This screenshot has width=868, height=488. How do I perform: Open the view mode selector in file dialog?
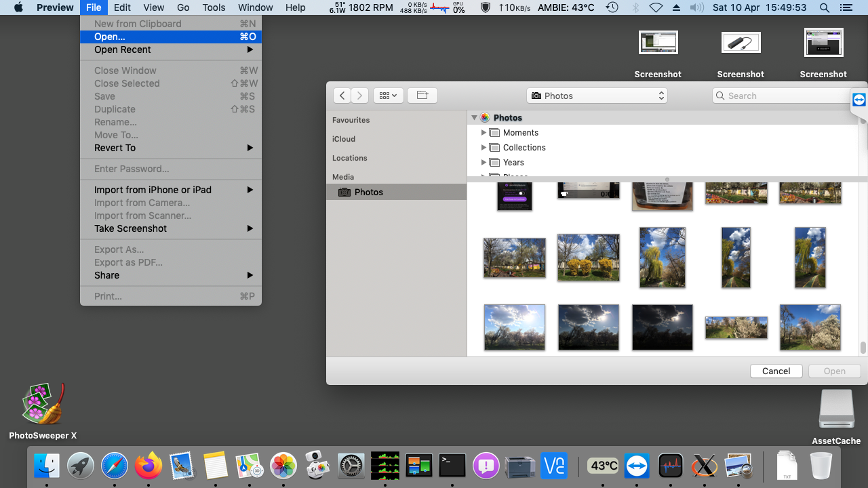(x=389, y=96)
